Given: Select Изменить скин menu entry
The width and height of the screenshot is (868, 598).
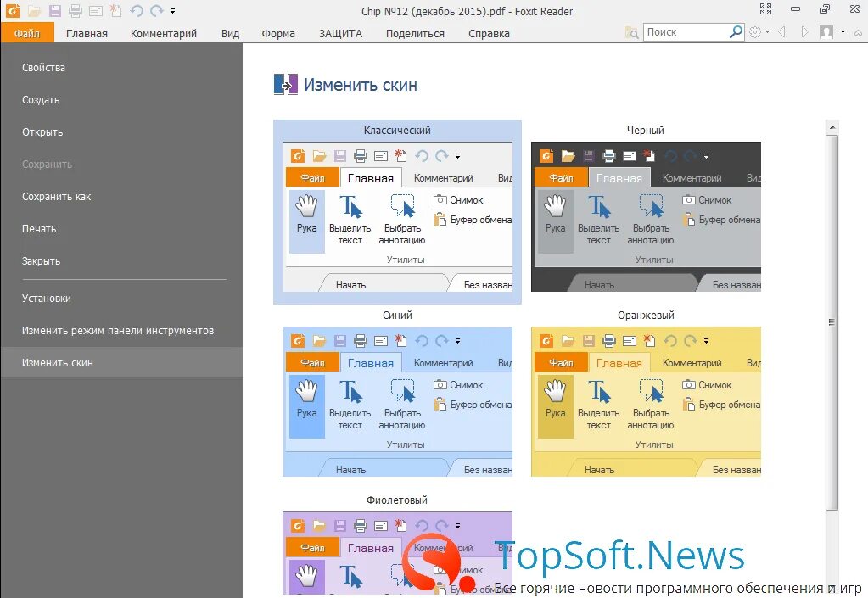Looking at the screenshot, I should coord(121,362).
